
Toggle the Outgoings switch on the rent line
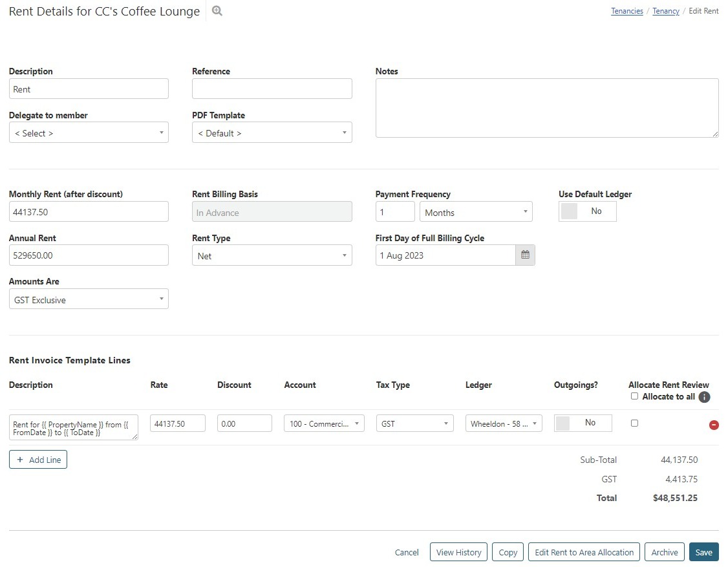coord(583,423)
